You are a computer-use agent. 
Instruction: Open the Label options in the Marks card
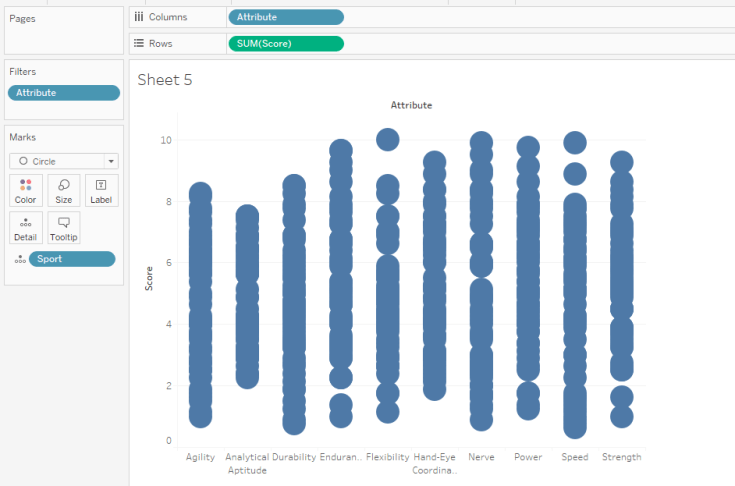[x=101, y=190]
